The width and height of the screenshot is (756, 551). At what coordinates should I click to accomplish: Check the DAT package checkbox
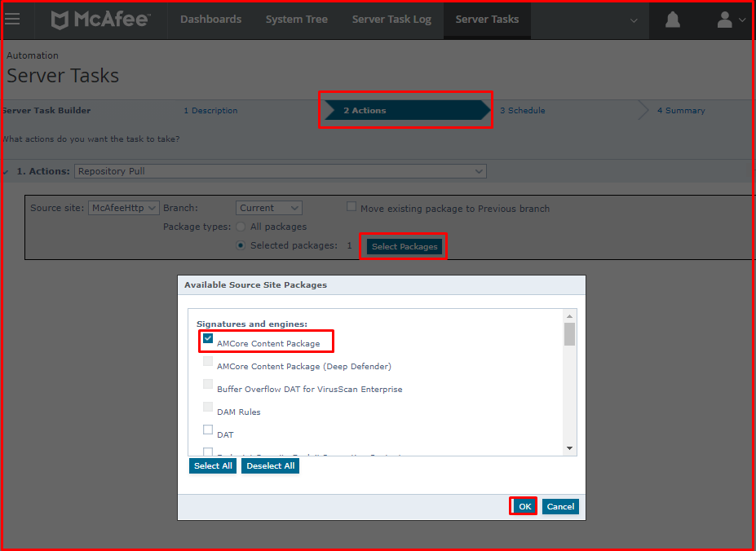[208, 429]
